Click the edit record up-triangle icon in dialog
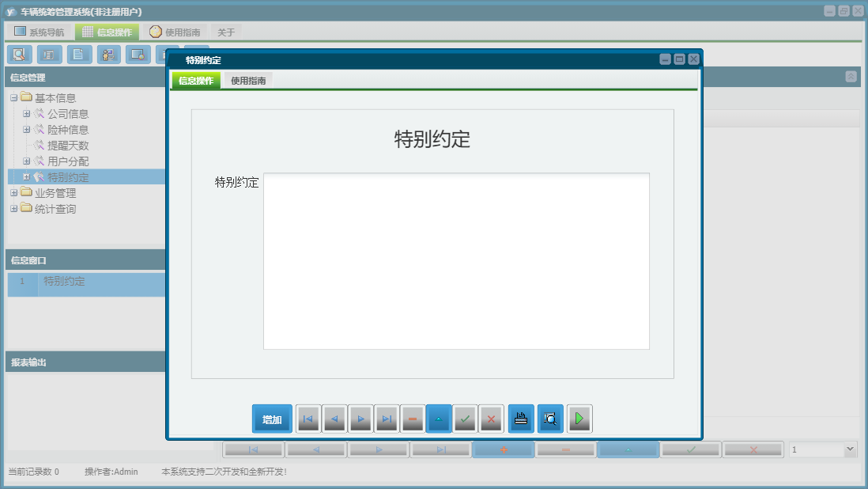 pyautogui.click(x=439, y=419)
